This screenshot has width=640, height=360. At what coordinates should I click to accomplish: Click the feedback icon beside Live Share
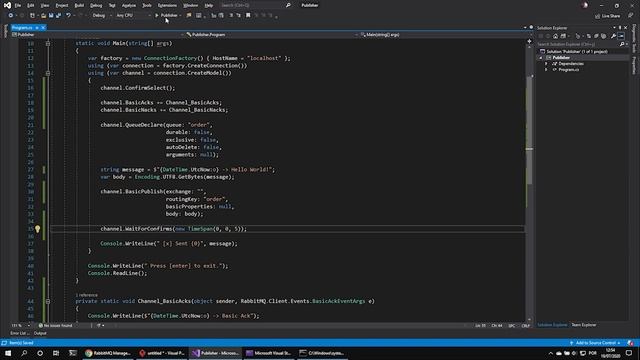pyautogui.click(x=630, y=16)
